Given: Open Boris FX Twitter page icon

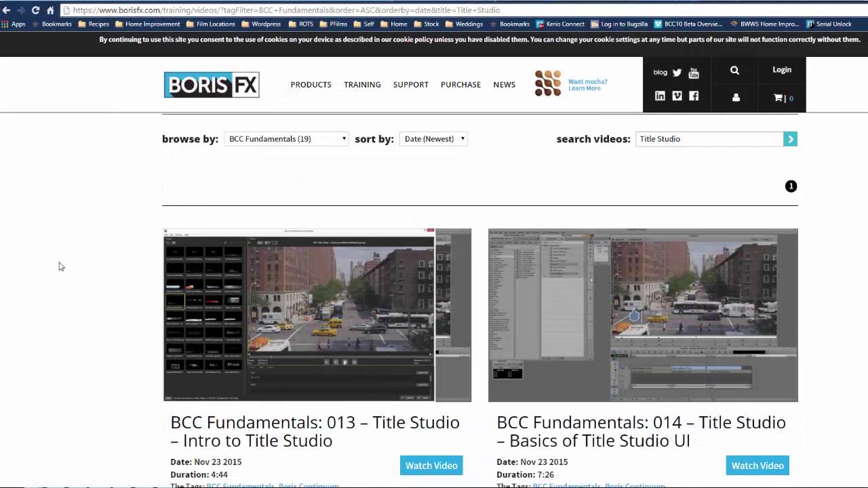Looking at the screenshot, I should 677,73.
